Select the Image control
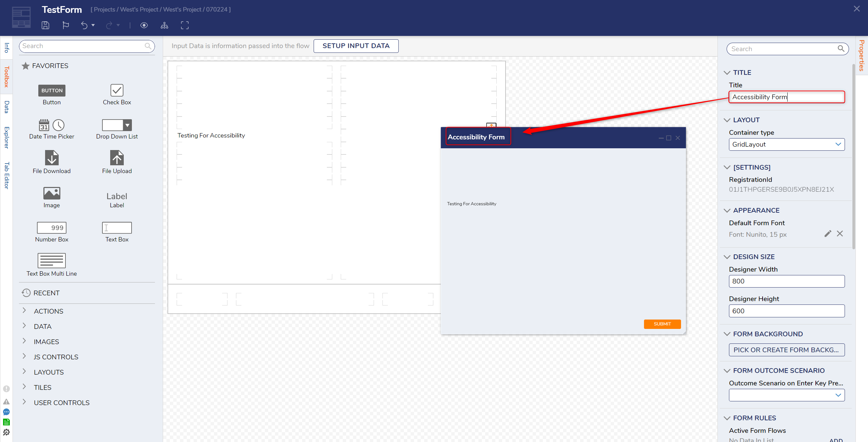 coord(52,197)
